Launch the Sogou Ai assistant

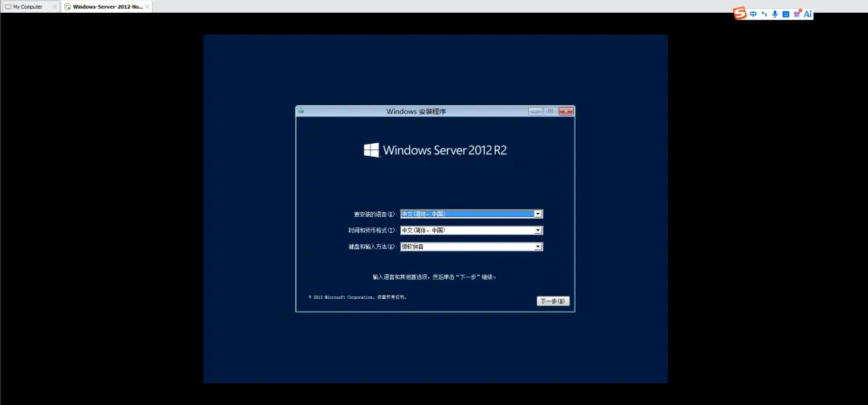[x=808, y=14]
